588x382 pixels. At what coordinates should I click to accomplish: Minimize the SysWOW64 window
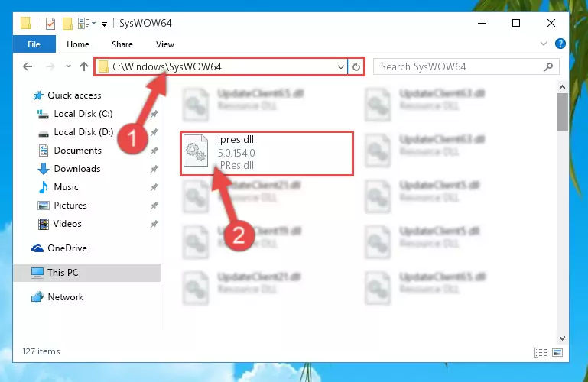482,23
